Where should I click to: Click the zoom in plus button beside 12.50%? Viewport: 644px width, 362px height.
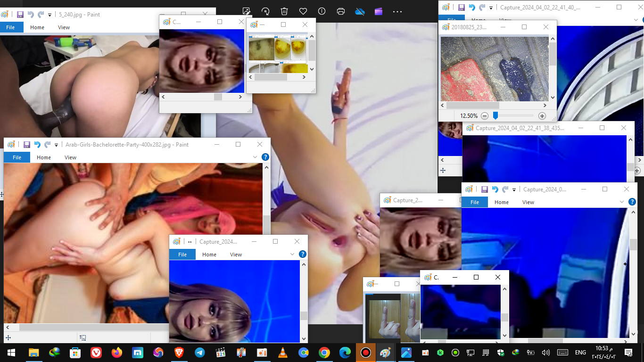click(542, 116)
